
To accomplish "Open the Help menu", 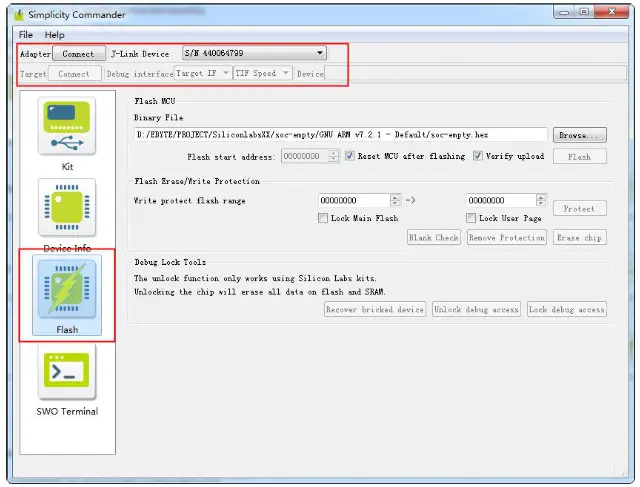I will click(x=54, y=35).
